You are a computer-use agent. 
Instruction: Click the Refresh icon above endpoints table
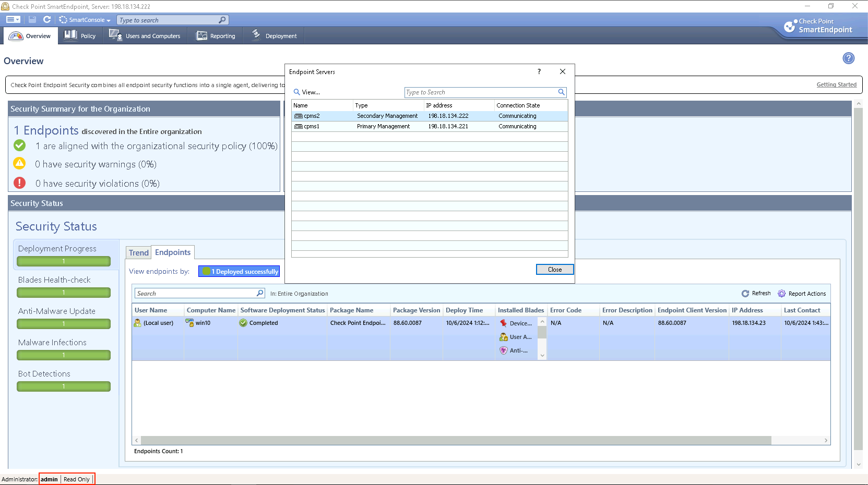click(x=745, y=294)
